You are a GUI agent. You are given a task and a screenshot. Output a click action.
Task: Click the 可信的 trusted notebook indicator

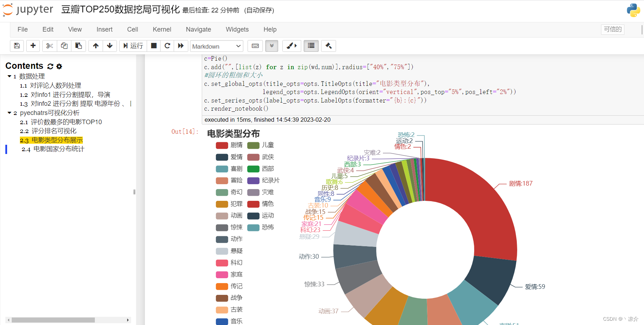point(613,29)
